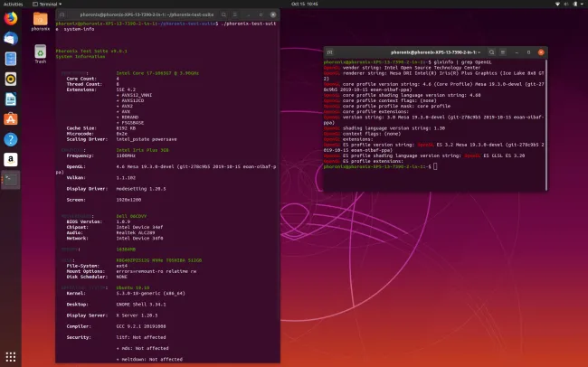Show Applications grid at dock bottom
The image size is (588, 367).
11,356
